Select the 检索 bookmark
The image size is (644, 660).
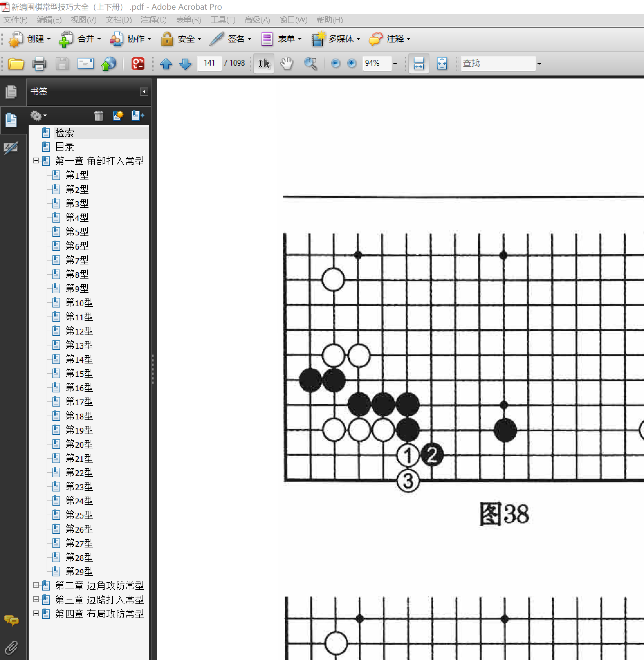[x=65, y=133]
